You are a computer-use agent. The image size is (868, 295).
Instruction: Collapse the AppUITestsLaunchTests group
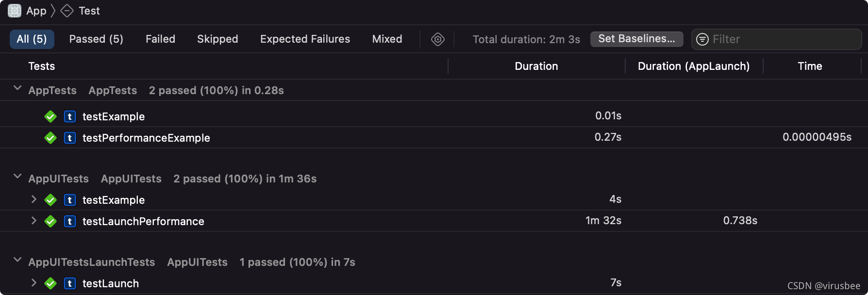(x=17, y=260)
